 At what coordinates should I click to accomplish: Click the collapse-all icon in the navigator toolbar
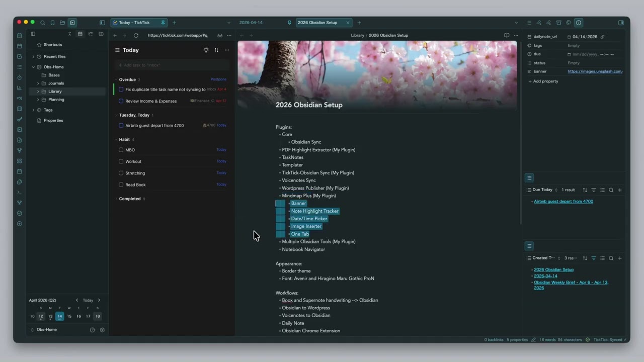70,34
